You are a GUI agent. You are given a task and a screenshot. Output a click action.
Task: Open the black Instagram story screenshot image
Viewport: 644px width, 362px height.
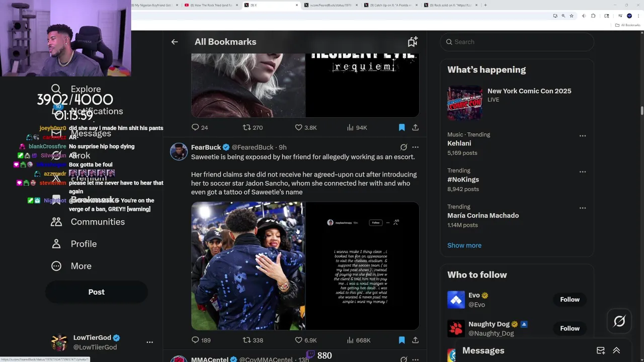click(x=362, y=266)
